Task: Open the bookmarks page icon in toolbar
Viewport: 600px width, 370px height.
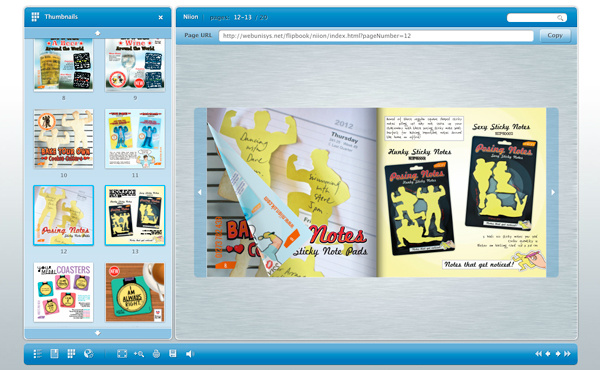Action: [54, 354]
